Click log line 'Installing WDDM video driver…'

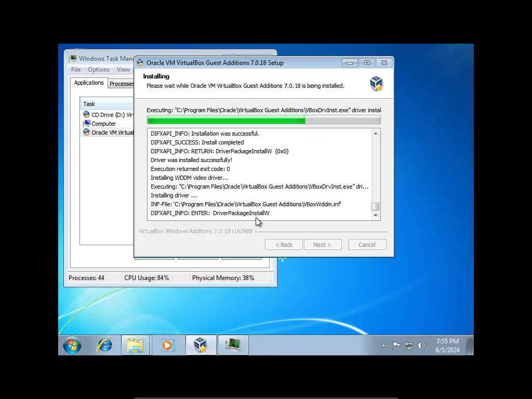click(x=190, y=178)
